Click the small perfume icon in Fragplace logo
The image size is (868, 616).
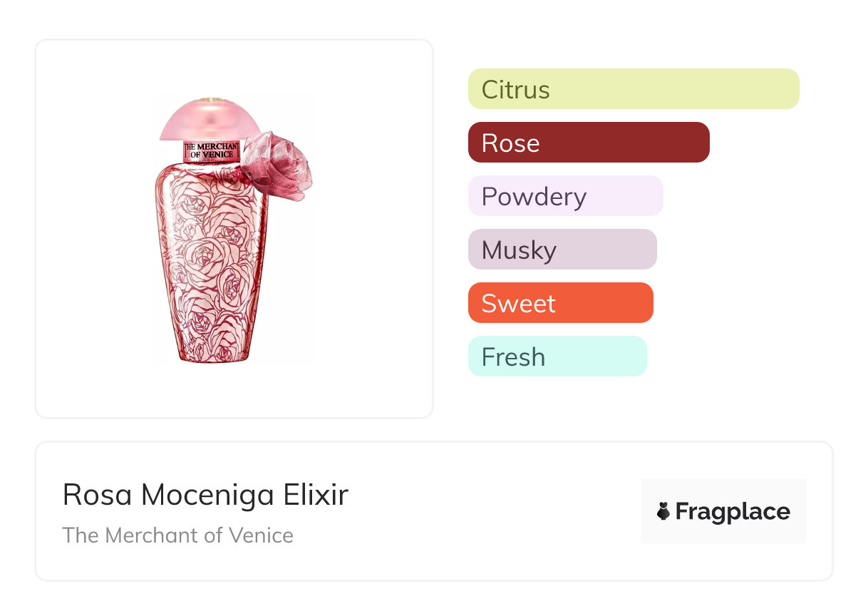pos(663,511)
